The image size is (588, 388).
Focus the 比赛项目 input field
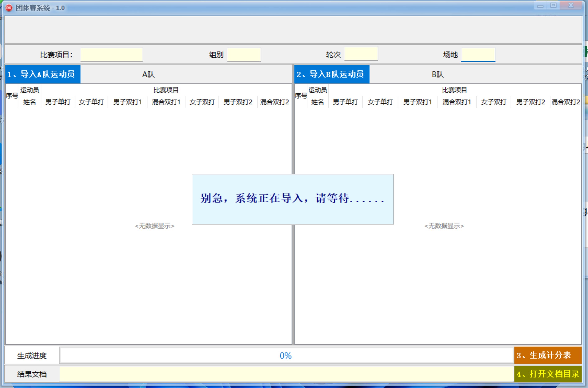(111, 55)
